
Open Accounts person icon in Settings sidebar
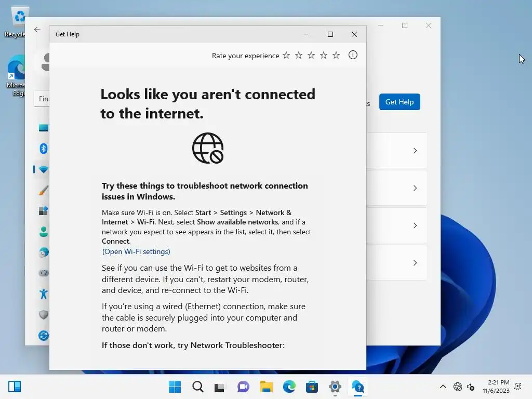click(x=44, y=232)
